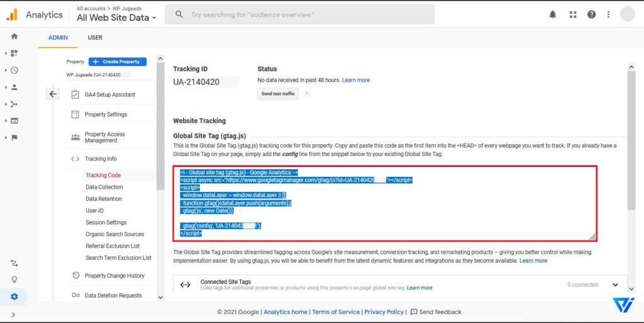The height and width of the screenshot is (323, 644).
Task: Open Admin gear icon in sidebar
Action: (14, 297)
